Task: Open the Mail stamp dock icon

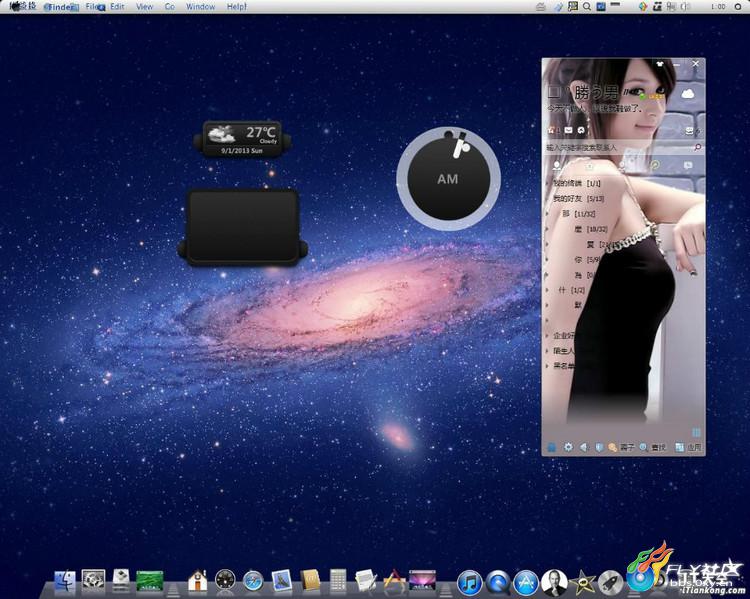Action: tap(282, 580)
